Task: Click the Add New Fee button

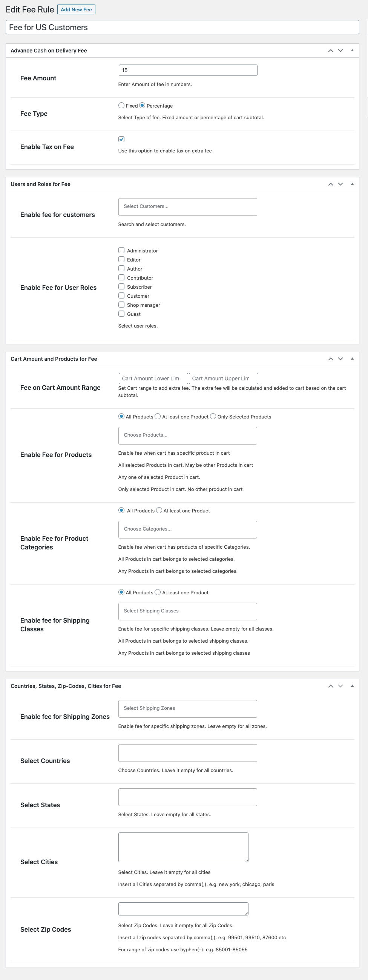Action: click(x=76, y=9)
